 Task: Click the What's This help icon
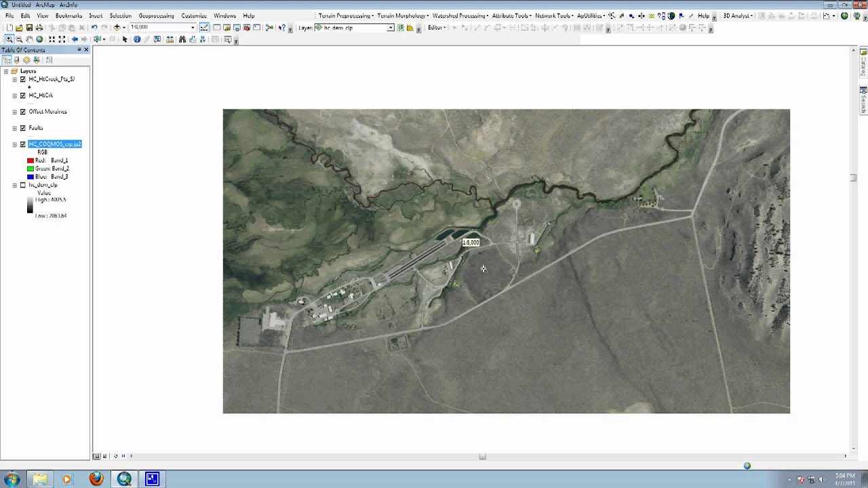click(282, 27)
